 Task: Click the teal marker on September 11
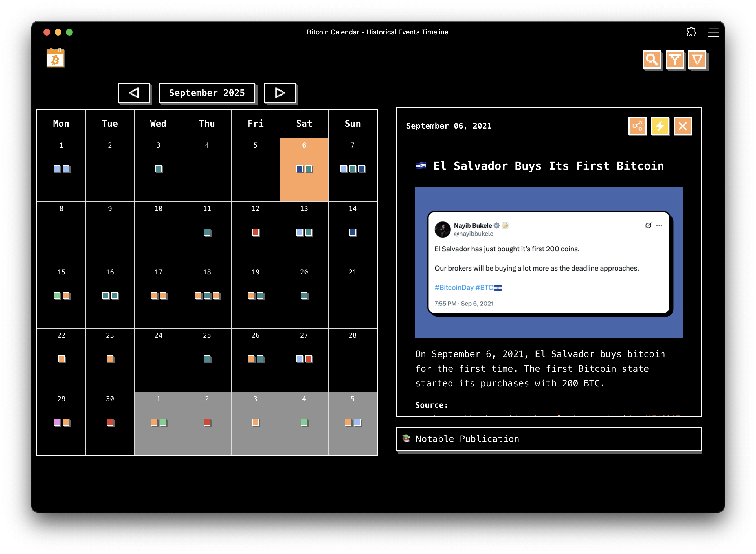207,232
